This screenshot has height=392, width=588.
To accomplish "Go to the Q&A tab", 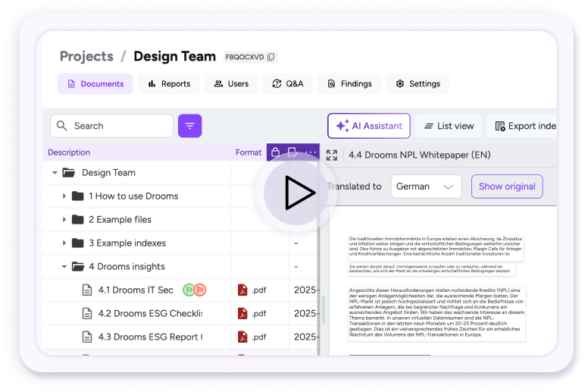I will pos(287,83).
